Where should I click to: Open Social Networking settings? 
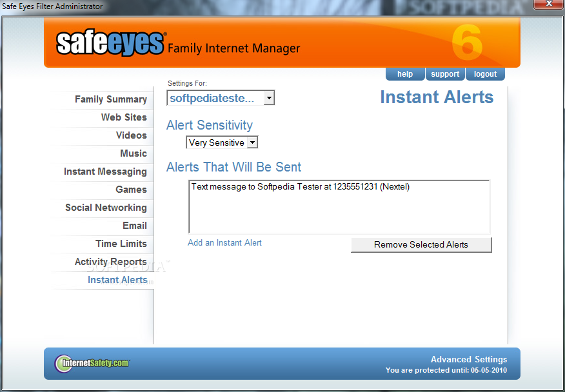tap(106, 208)
